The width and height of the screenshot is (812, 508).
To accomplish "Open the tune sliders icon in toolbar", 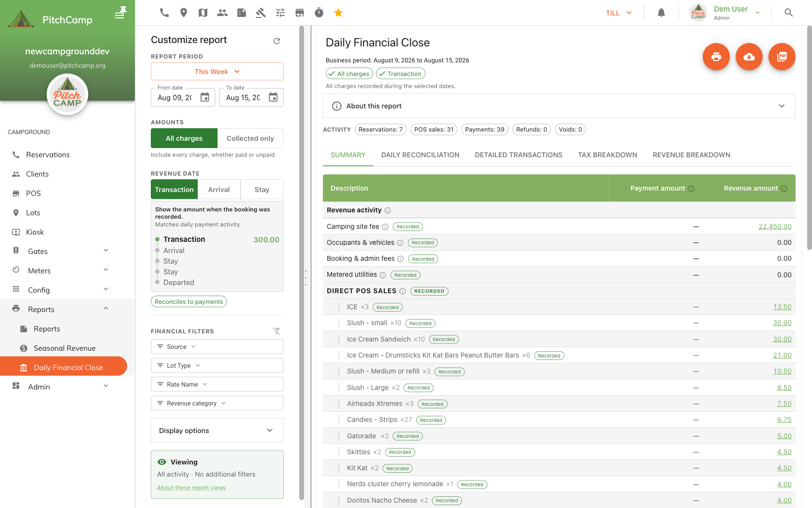I will 280,13.
